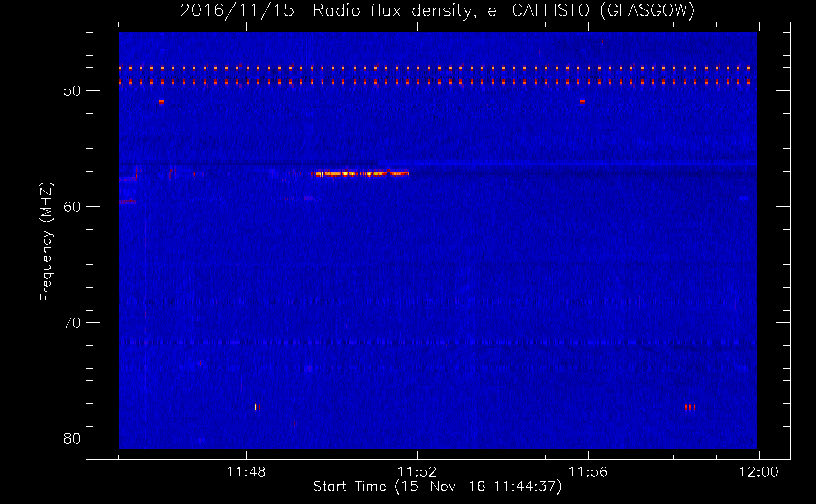Click the 70 tick label on frequency axis
The image size is (816, 504).
[x=72, y=323]
